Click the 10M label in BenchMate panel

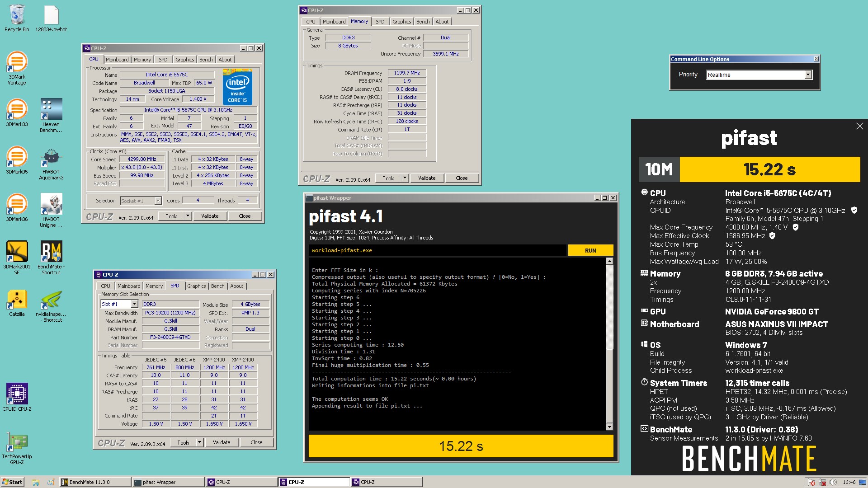pos(659,169)
